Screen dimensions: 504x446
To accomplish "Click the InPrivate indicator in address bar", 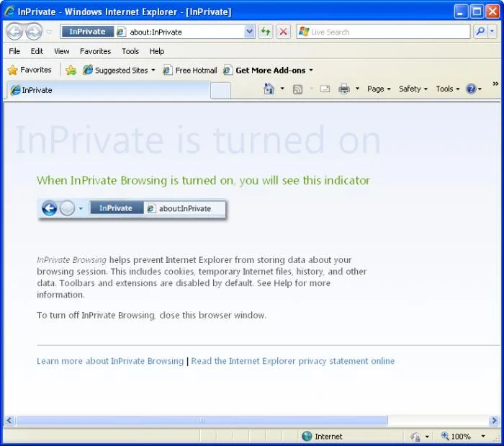I will pos(87,32).
